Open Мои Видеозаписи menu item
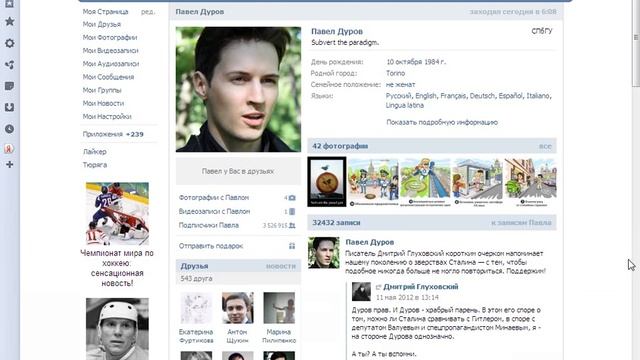Viewport: 640px width, 360px height. coord(111,51)
